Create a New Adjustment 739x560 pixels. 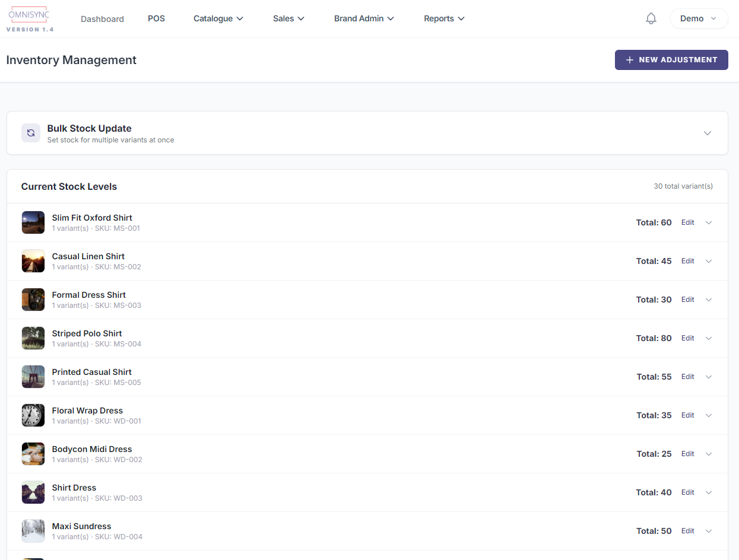671,60
